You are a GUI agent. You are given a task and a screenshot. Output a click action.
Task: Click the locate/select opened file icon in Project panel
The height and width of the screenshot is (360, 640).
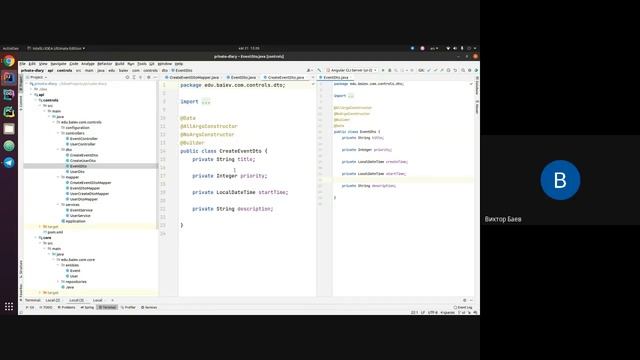pos(127,77)
